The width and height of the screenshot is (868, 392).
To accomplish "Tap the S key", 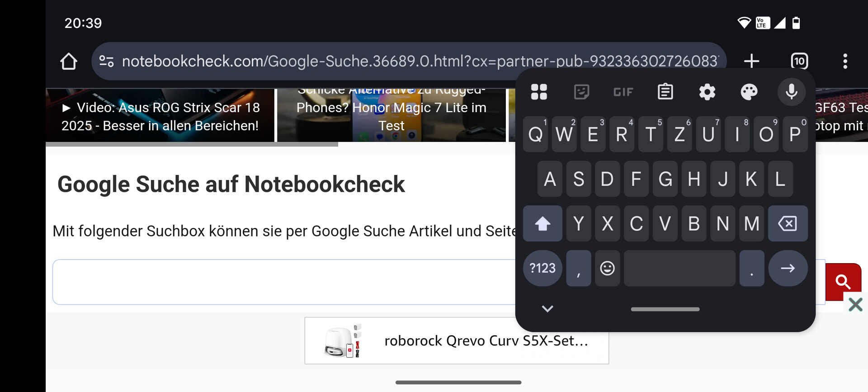I will pyautogui.click(x=579, y=179).
